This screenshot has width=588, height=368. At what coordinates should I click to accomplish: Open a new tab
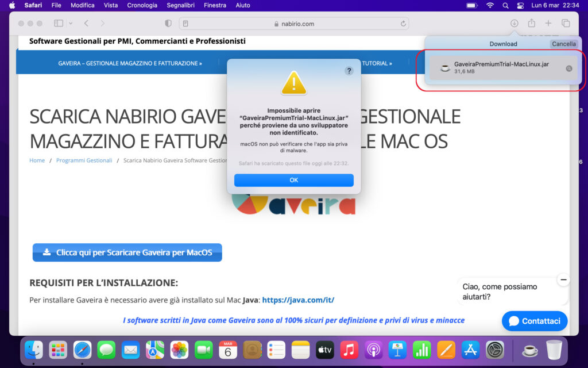(548, 23)
